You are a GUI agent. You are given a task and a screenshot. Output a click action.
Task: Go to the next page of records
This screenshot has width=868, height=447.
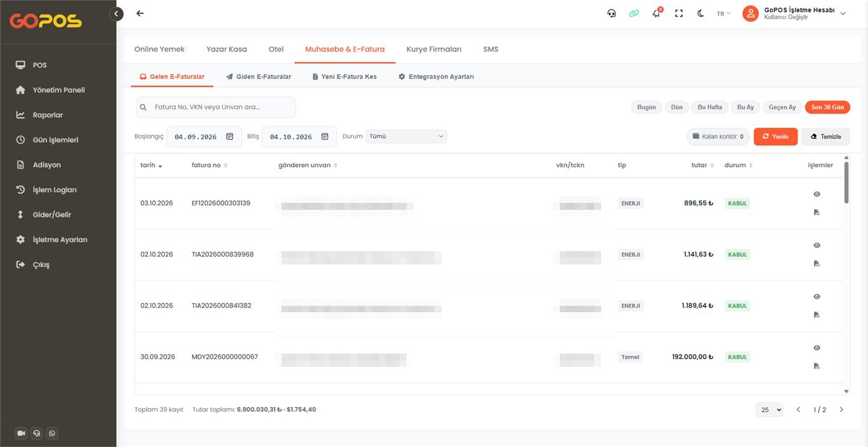coord(841,409)
